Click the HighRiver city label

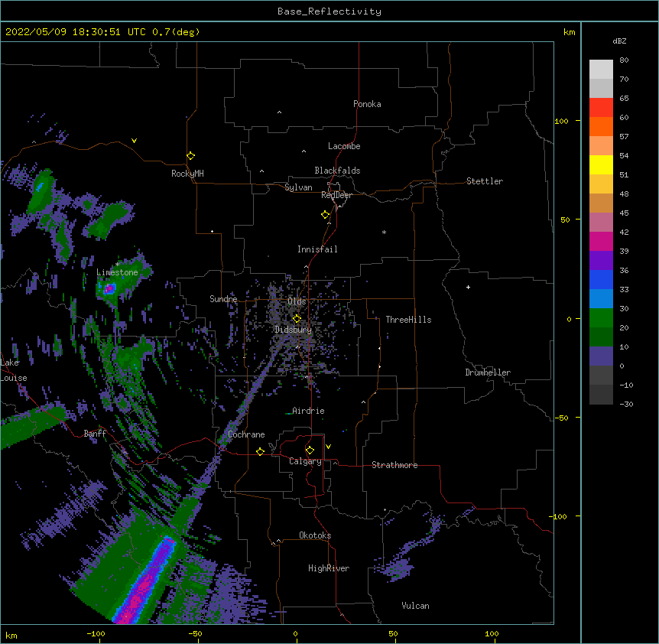(329, 568)
